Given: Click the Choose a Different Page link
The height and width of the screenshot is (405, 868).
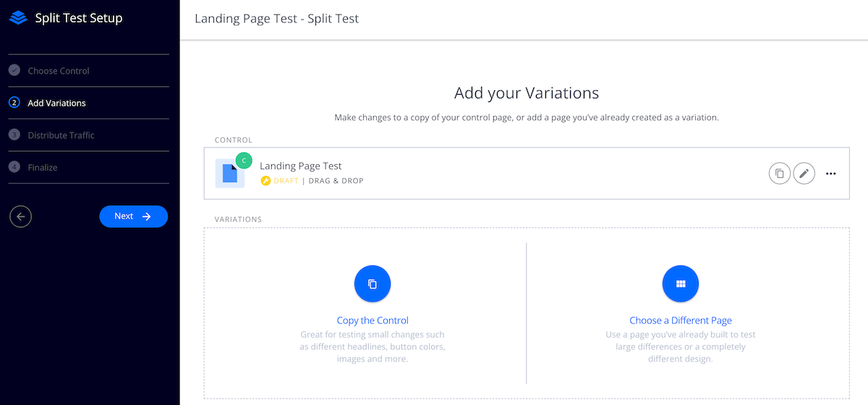Looking at the screenshot, I should click(681, 320).
